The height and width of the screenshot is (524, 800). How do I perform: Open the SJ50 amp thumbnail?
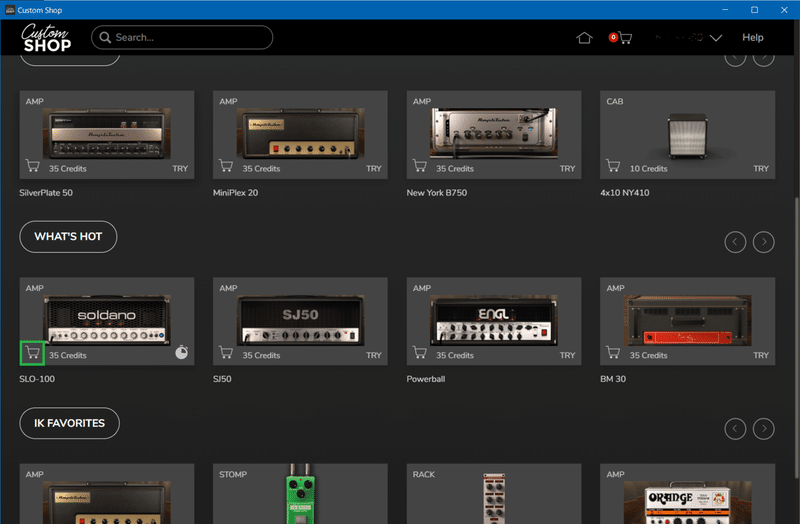(300, 320)
